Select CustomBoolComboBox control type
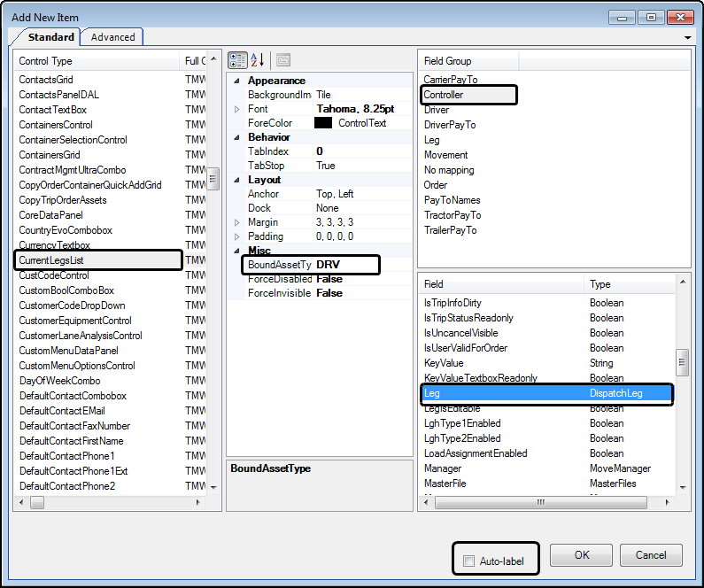This screenshot has width=704, height=588. click(66, 290)
